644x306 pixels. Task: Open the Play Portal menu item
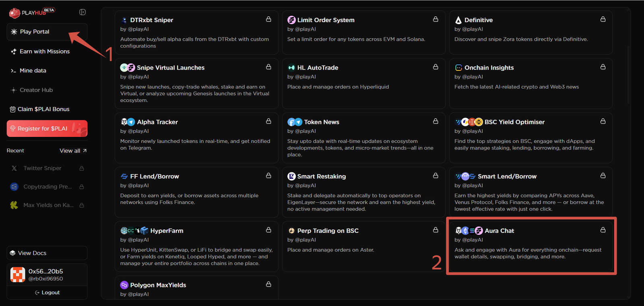pos(35,32)
